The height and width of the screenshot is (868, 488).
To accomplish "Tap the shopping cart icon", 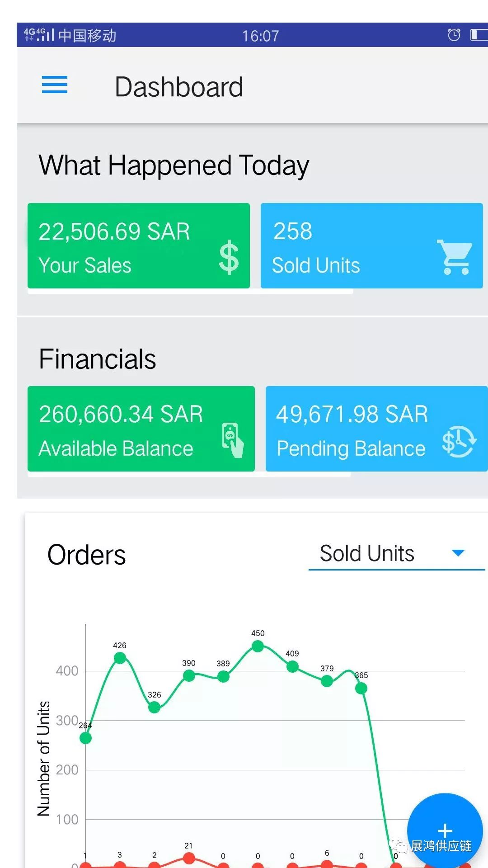I will pos(455,257).
